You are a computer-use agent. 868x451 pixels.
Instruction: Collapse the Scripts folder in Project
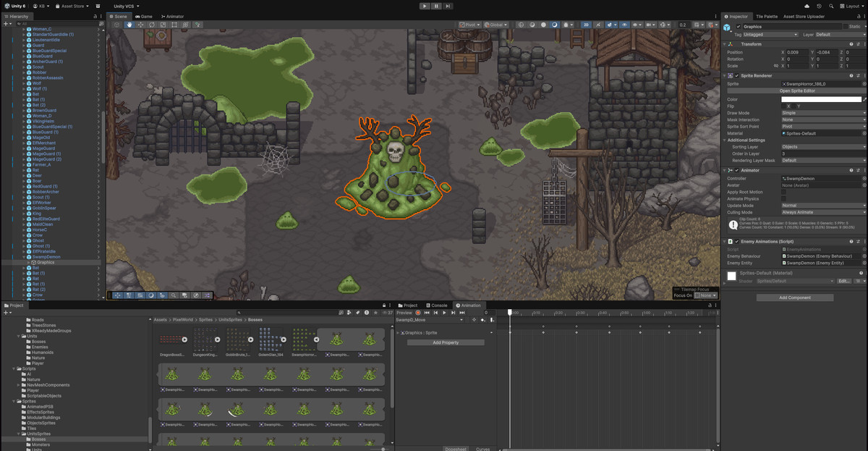(x=14, y=368)
